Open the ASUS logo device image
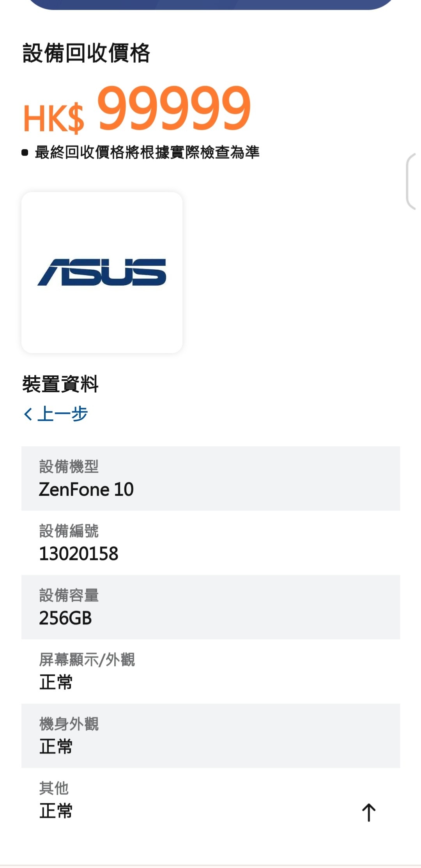The image size is (421, 868). click(102, 272)
